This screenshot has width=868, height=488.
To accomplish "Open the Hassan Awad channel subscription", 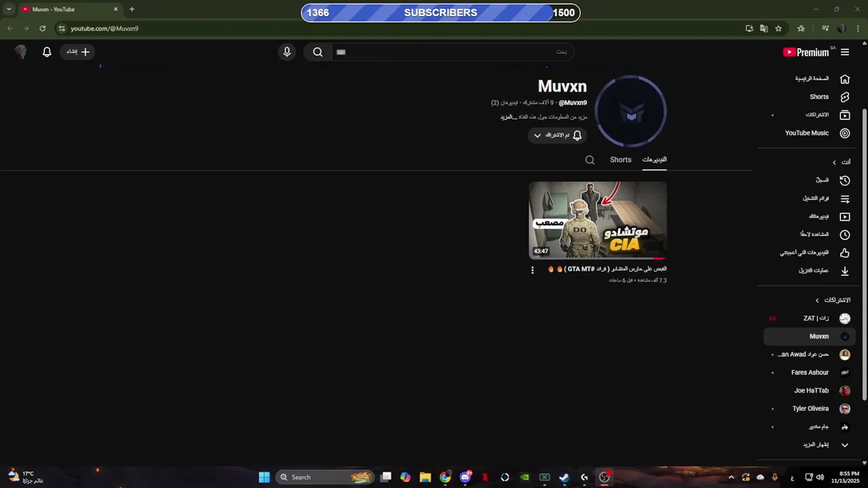I will click(810, 354).
